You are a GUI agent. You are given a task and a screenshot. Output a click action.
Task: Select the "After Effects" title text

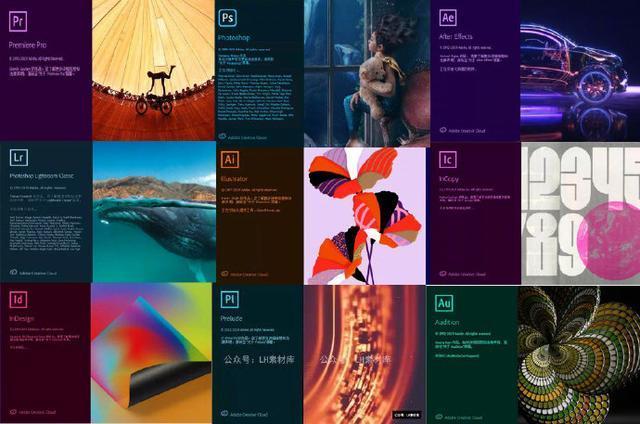[456, 36]
